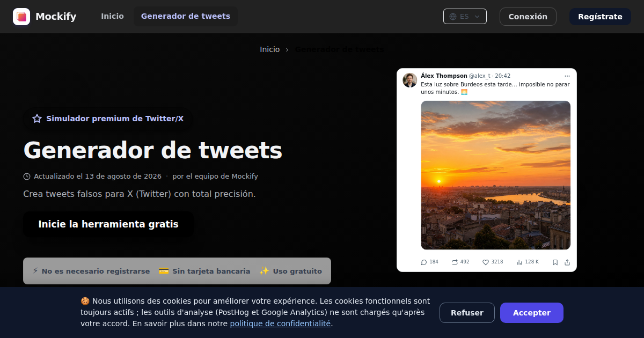
Task: Open the politique de confidentialité link
Action: [280, 324]
